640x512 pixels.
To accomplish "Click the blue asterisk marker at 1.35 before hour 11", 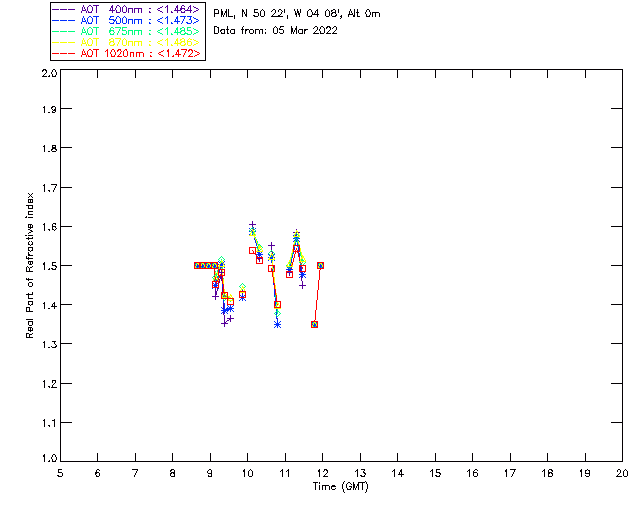I will [x=278, y=325].
